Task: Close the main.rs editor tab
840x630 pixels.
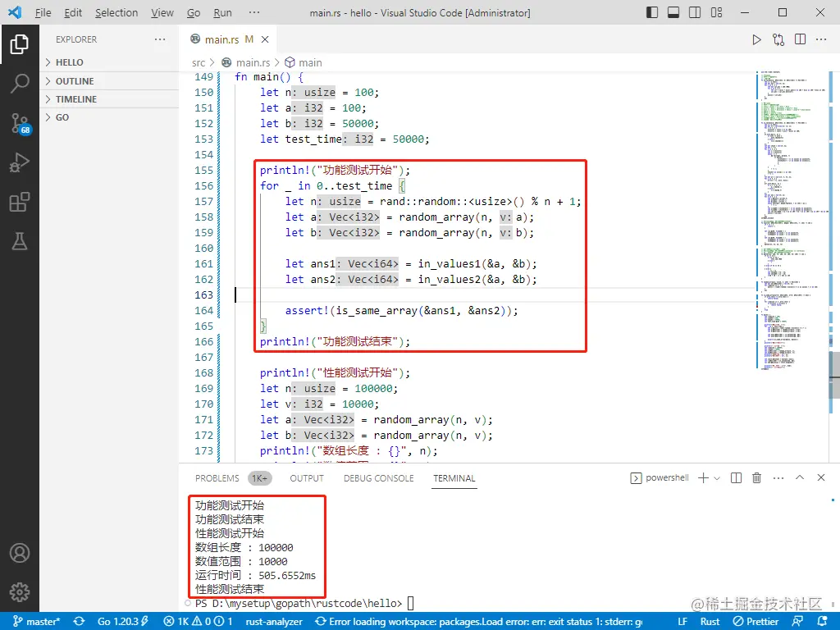Action: point(265,39)
